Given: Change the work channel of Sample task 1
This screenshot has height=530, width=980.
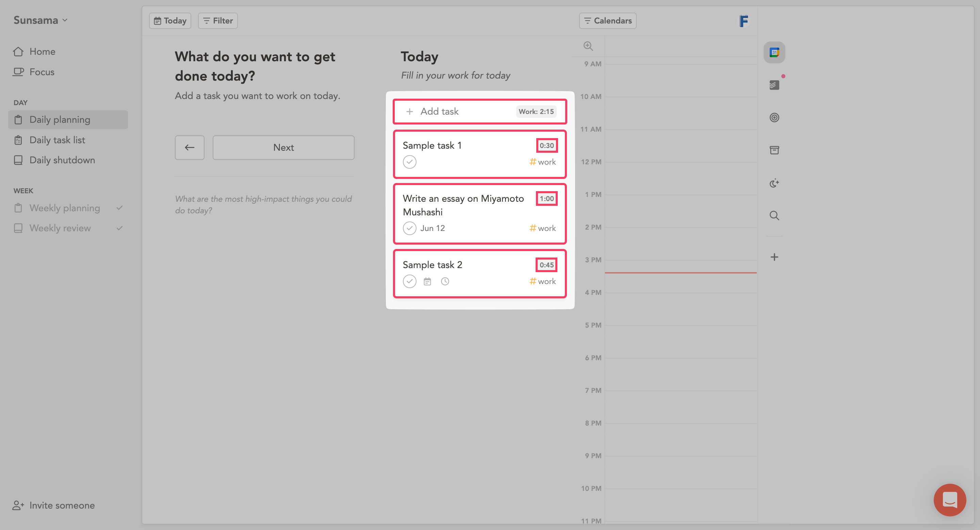Looking at the screenshot, I should 542,162.
